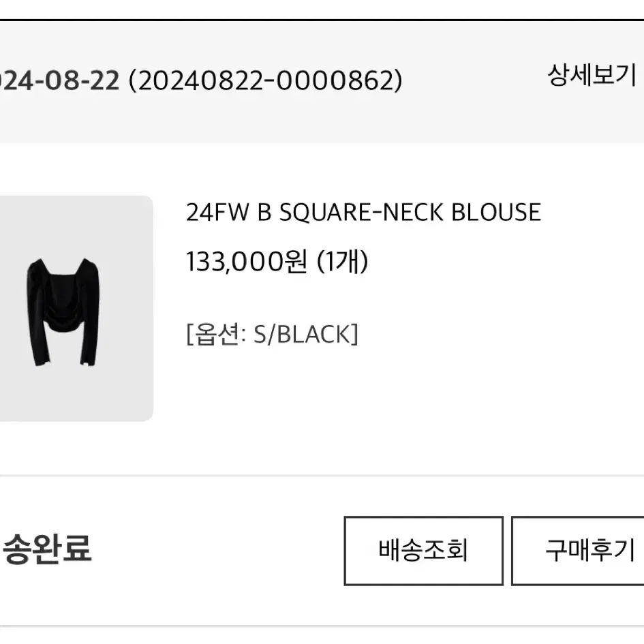Image resolution: width=644 pixels, height=644 pixels.
Task: Click the 구매후기 write review button
Action: point(579,551)
